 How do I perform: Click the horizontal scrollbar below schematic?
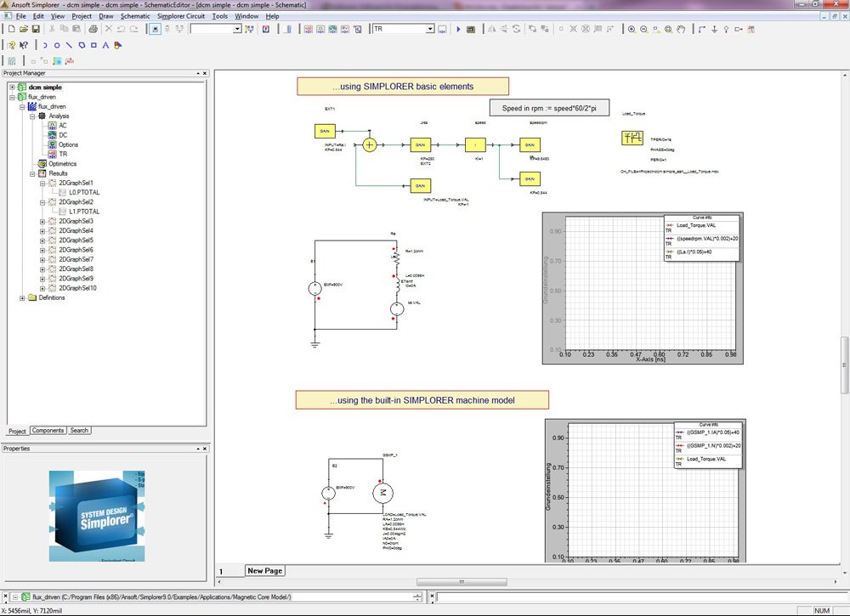461,582
